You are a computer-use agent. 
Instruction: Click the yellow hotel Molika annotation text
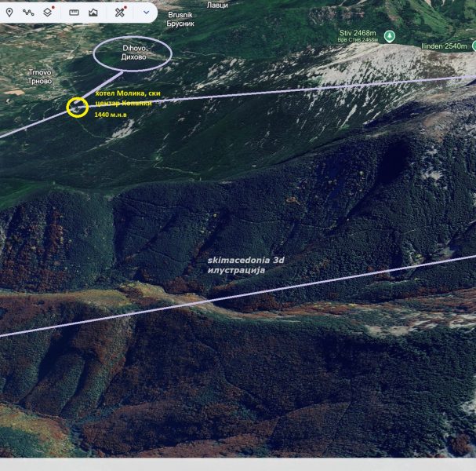pos(127,98)
